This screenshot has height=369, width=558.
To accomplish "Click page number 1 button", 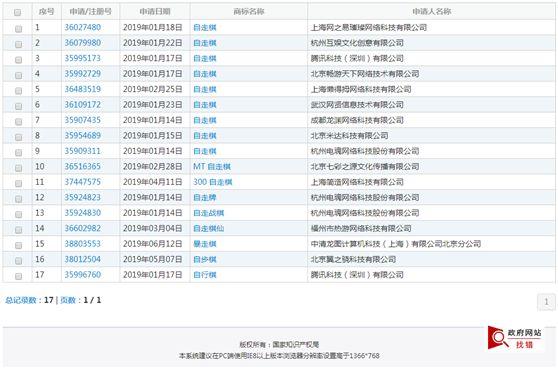I will (546, 302).
